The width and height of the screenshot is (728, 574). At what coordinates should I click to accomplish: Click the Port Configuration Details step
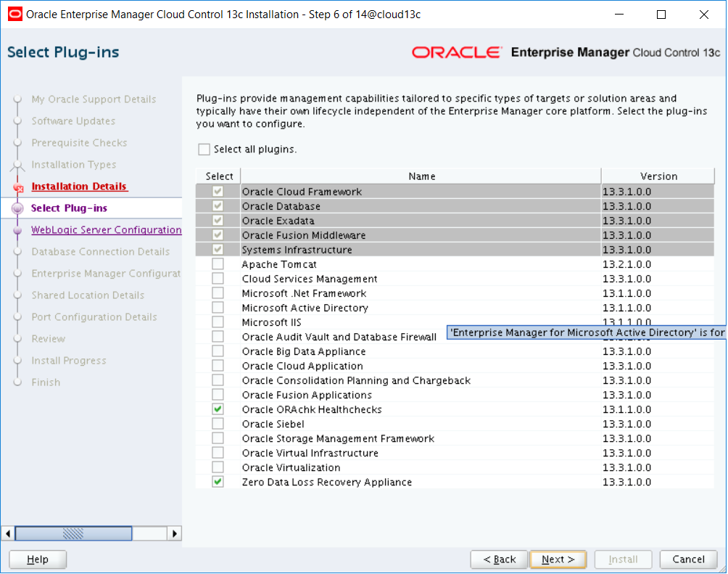(94, 317)
